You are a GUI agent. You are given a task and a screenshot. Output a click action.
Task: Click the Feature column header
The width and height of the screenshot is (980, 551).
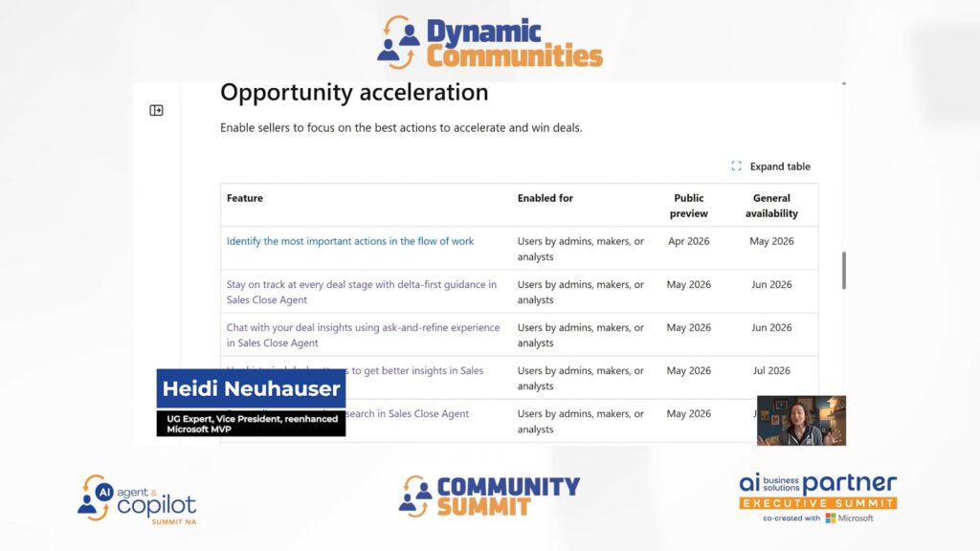245,198
